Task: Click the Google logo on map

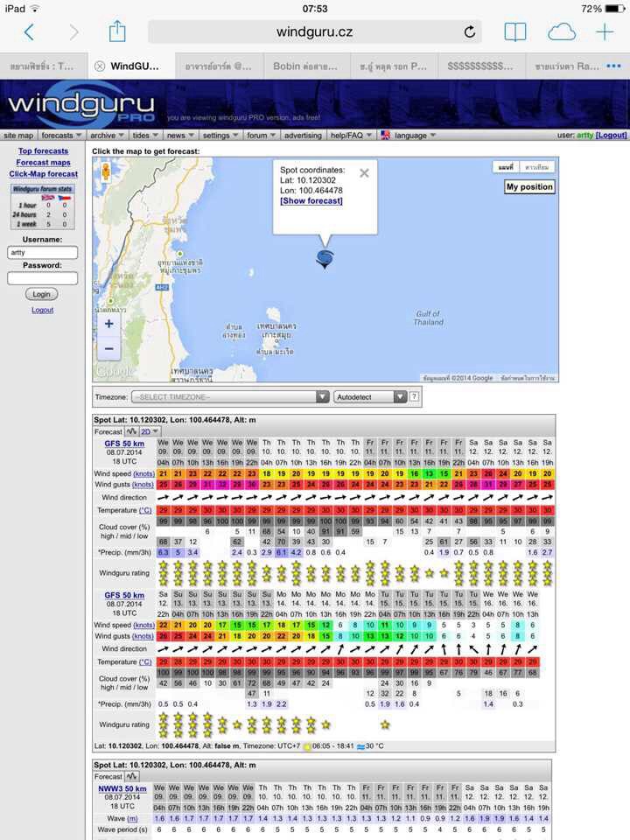Action: click(x=114, y=371)
